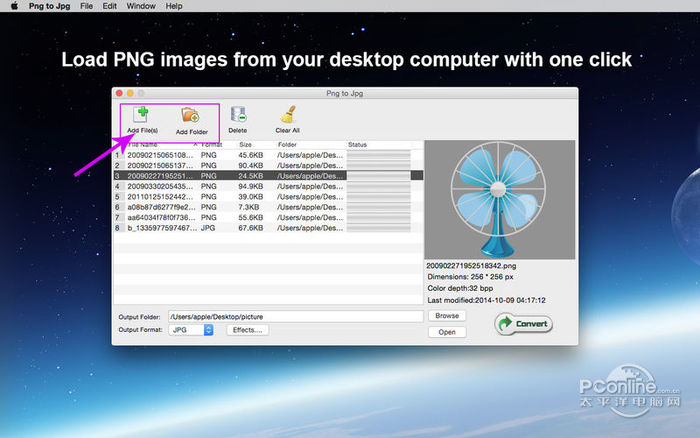
Task: Click the 200902271952518342.png filename label
Action: tap(471, 266)
